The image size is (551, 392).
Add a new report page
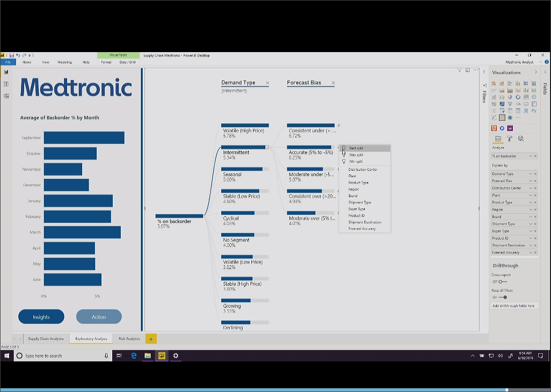click(151, 339)
